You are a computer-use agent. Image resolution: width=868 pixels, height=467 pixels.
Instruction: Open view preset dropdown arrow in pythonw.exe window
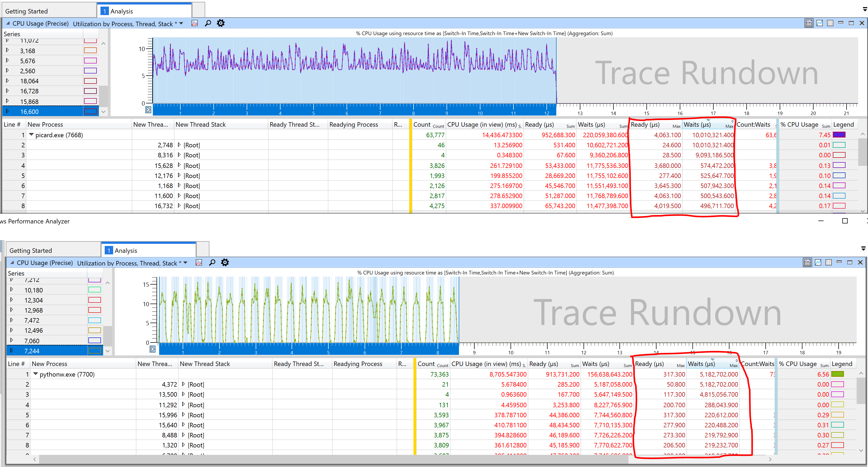(x=185, y=263)
